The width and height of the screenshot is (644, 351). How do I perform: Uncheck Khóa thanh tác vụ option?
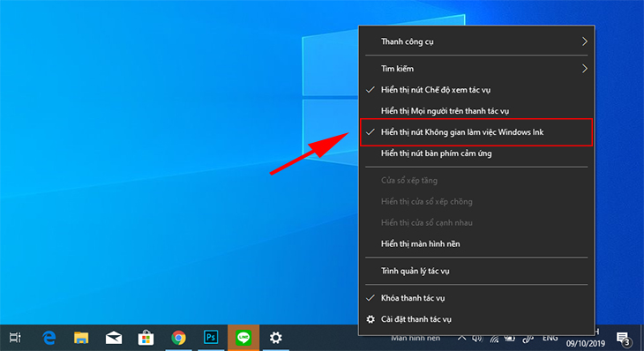coord(476,298)
